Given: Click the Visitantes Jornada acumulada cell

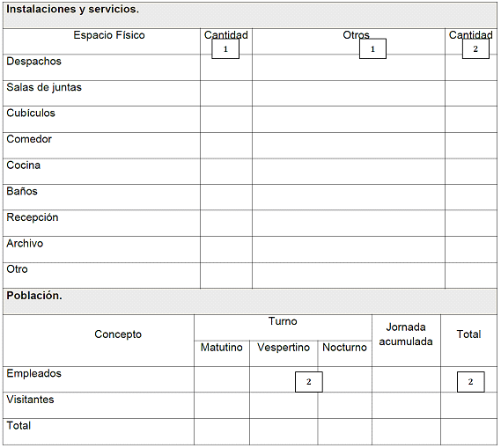Looking at the screenshot, I should tap(406, 406).
